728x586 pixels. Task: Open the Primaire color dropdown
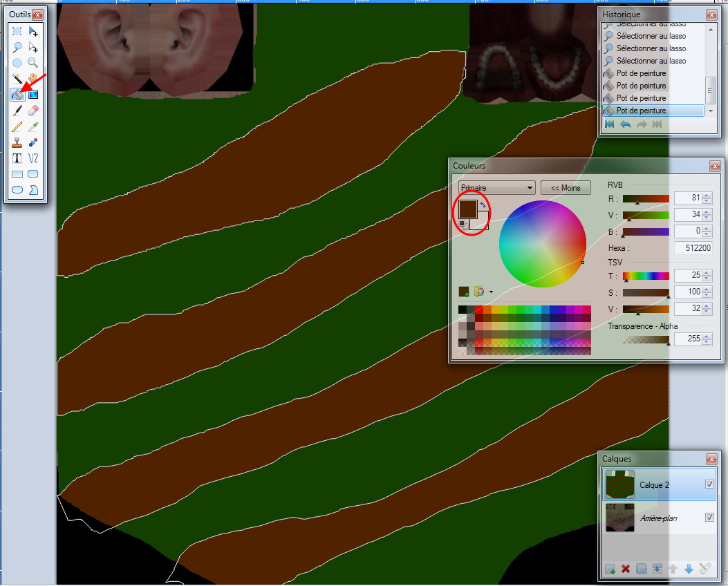click(497, 188)
